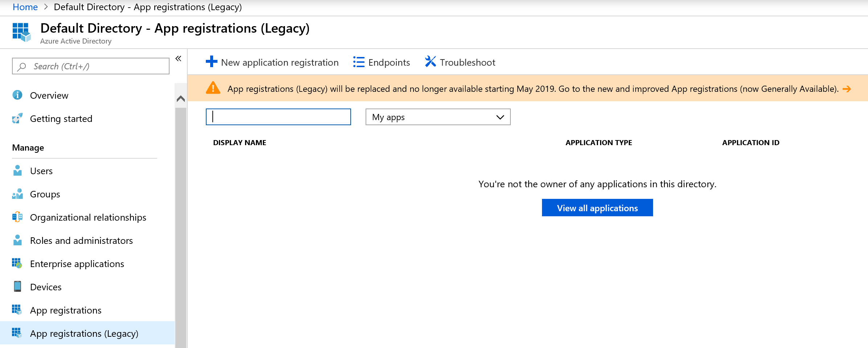Screen dimensions: 868x348
Task: Open Groups from the sidebar icon
Action: coord(17,194)
